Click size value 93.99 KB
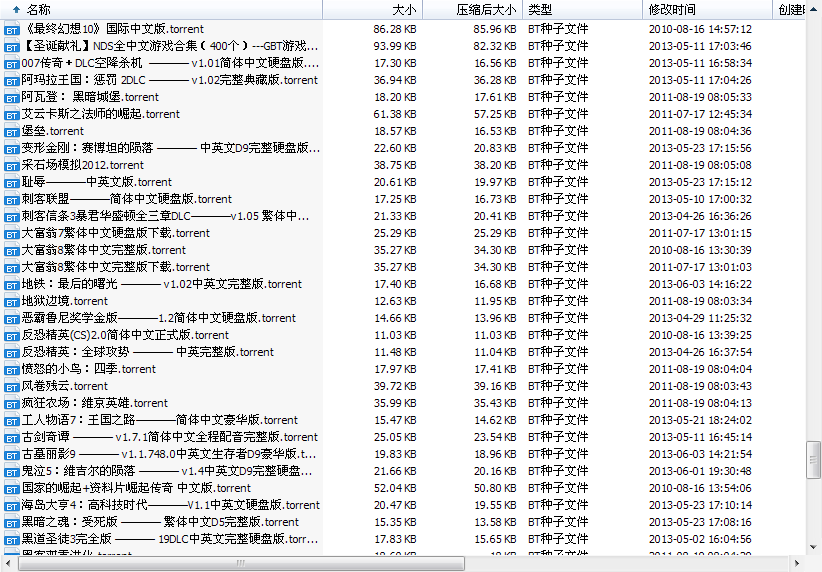This screenshot has height=572, width=822. pyautogui.click(x=395, y=46)
